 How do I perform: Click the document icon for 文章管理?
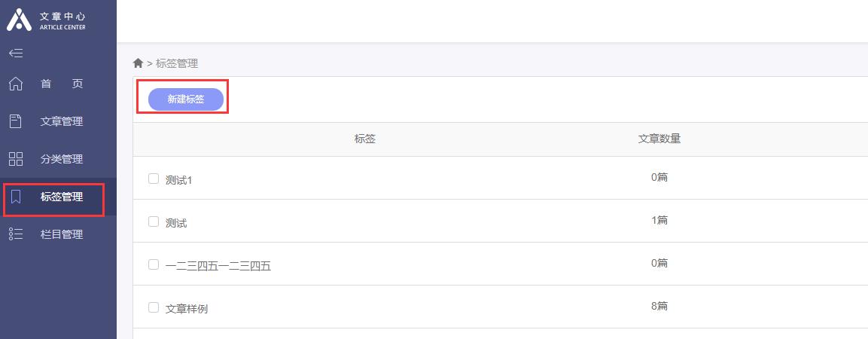[16, 121]
